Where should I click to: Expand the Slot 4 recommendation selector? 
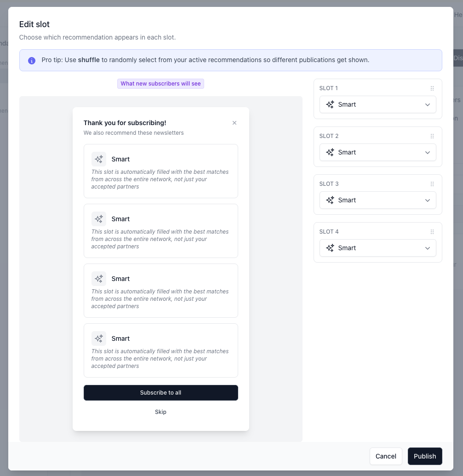click(x=378, y=248)
